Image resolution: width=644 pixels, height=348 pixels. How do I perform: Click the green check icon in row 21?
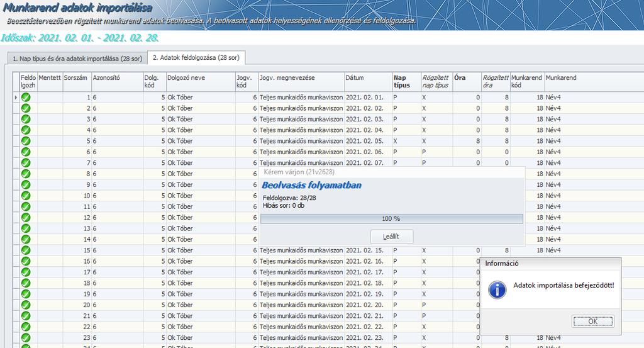(x=26, y=316)
